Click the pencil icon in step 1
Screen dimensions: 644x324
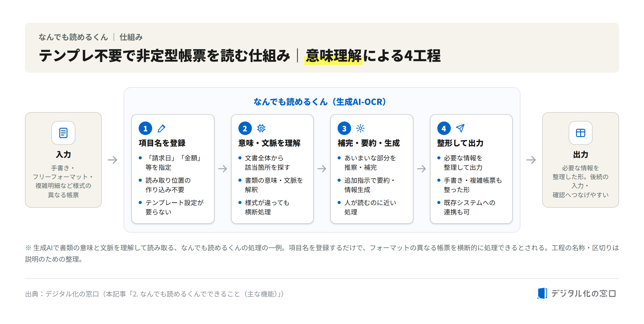click(162, 128)
